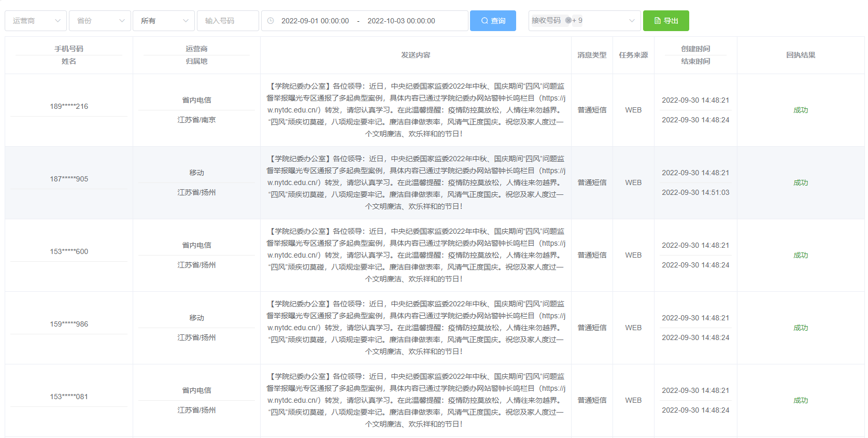Expand the 所有 filter dropdown
This screenshot has height=438, width=868.
[x=164, y=21]
